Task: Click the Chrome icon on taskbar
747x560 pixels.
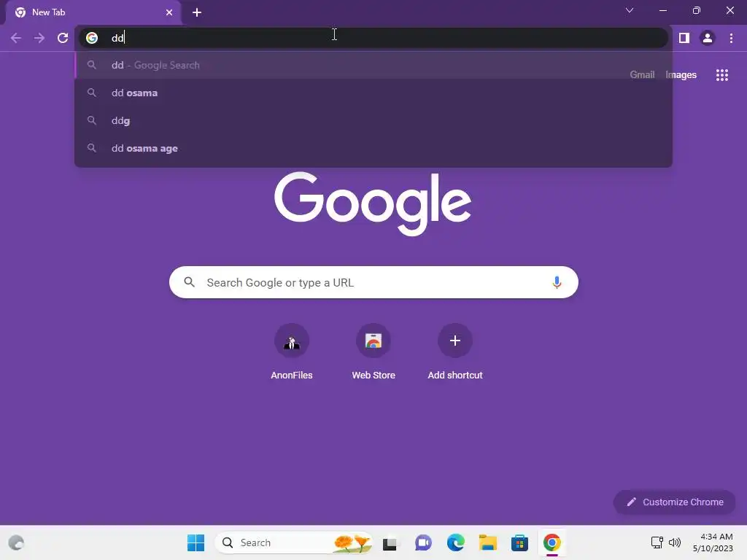Action: coord(551,542)
